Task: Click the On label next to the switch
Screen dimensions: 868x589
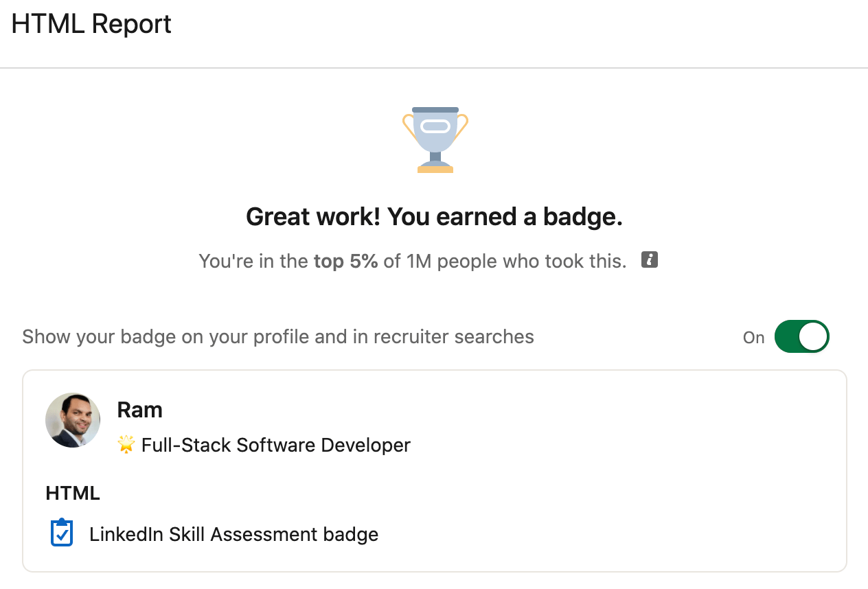Action: point(753,337)
